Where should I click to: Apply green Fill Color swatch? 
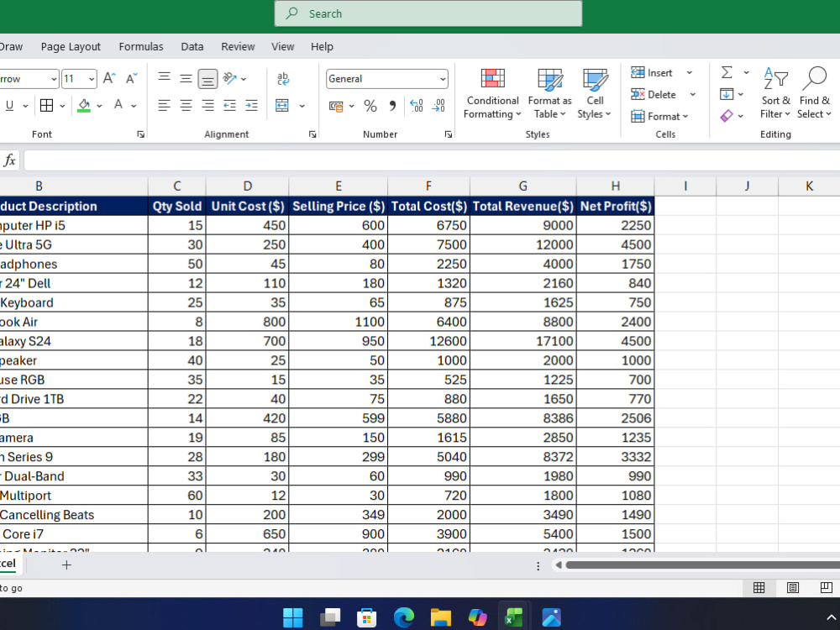[84, 106]
